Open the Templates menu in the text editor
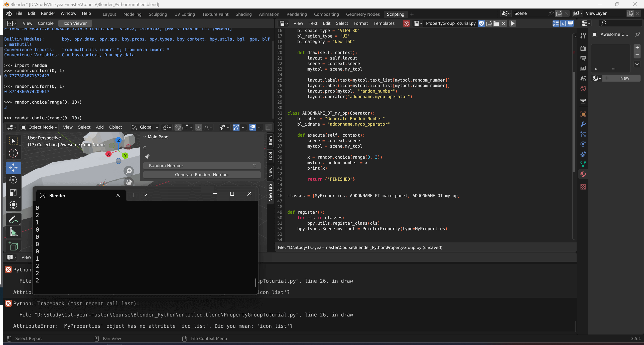 [x=384, y=23]
